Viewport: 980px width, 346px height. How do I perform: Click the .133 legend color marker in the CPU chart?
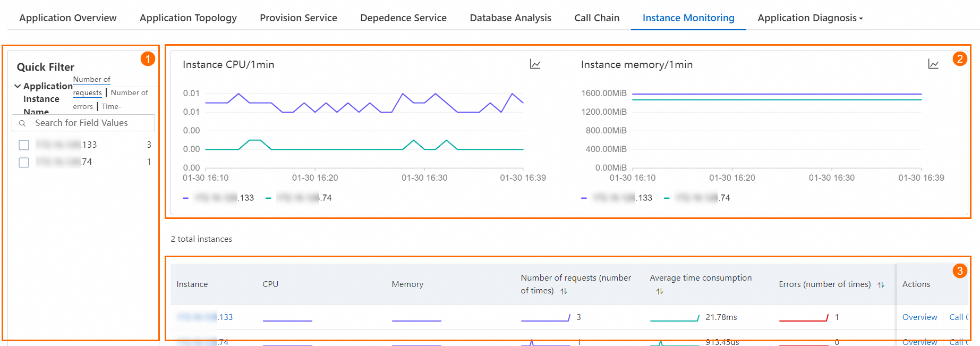[x=186, y=198]
